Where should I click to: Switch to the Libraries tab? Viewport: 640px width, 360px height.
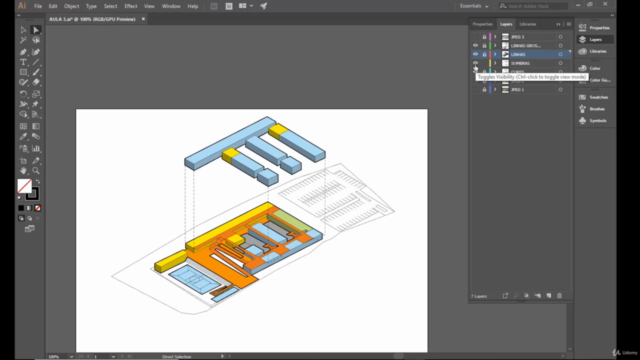point(528,24)
